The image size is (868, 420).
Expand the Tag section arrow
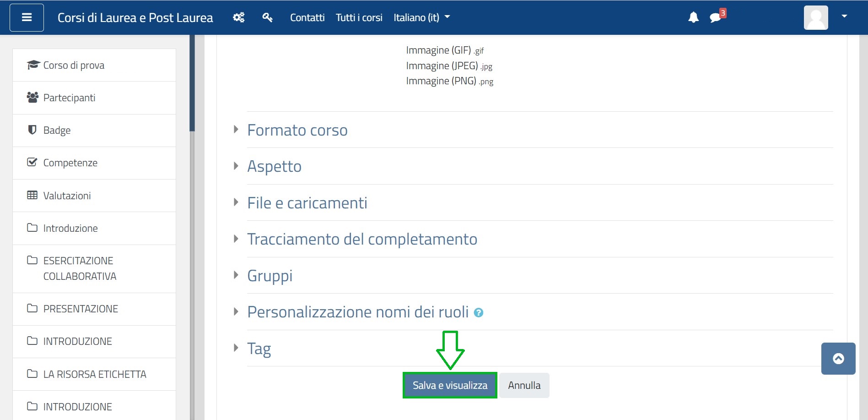236,348
